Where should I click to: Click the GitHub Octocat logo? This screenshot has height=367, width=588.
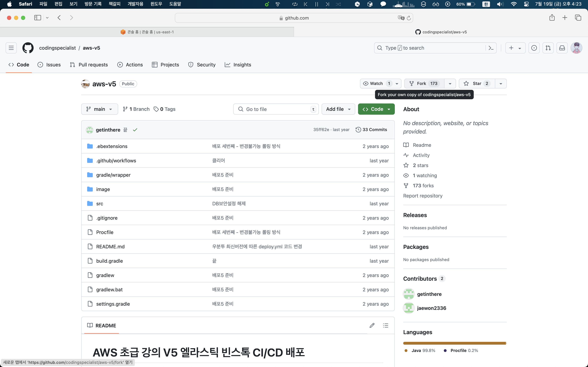coord(28,48)
